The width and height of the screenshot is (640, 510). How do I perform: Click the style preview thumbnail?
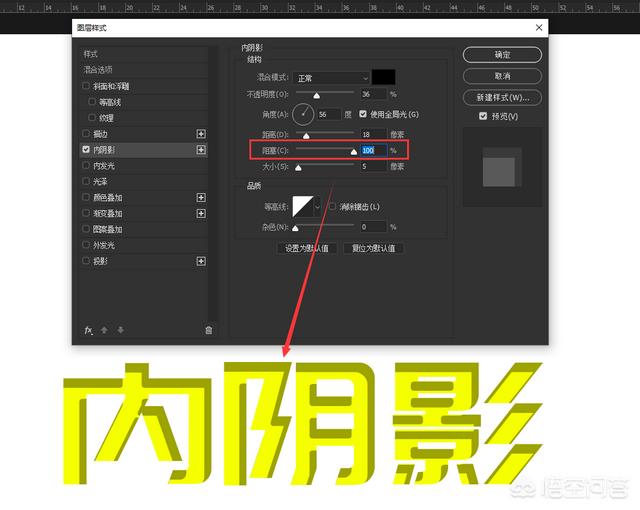pyautogui.click(x=502, y=167)
